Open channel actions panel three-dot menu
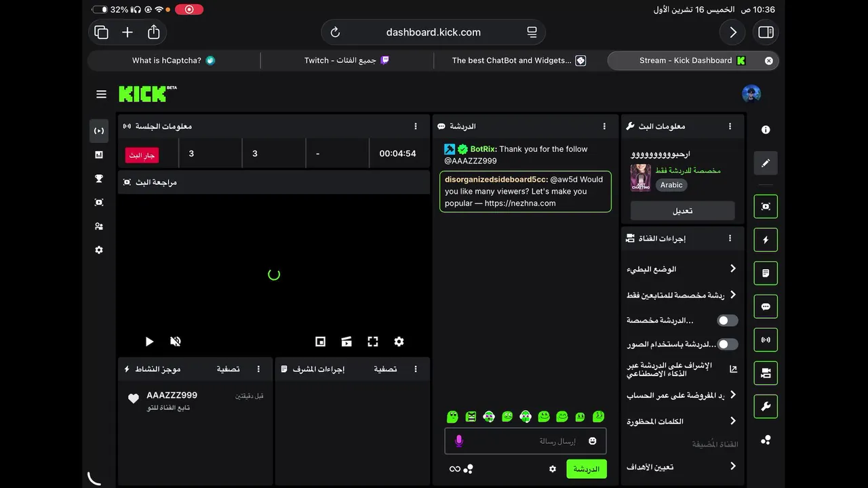 pyautogui.click(x=730, y=239)
